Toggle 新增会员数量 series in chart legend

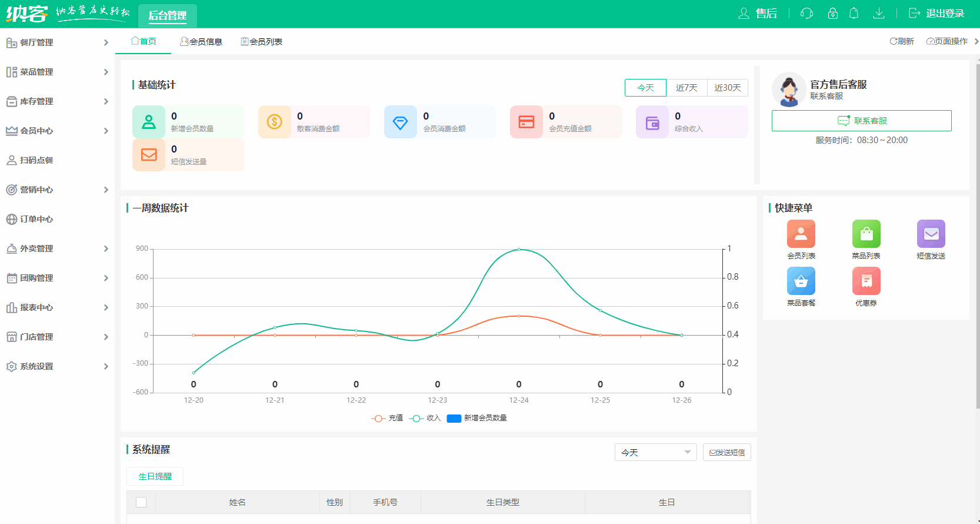coord(477,418)
